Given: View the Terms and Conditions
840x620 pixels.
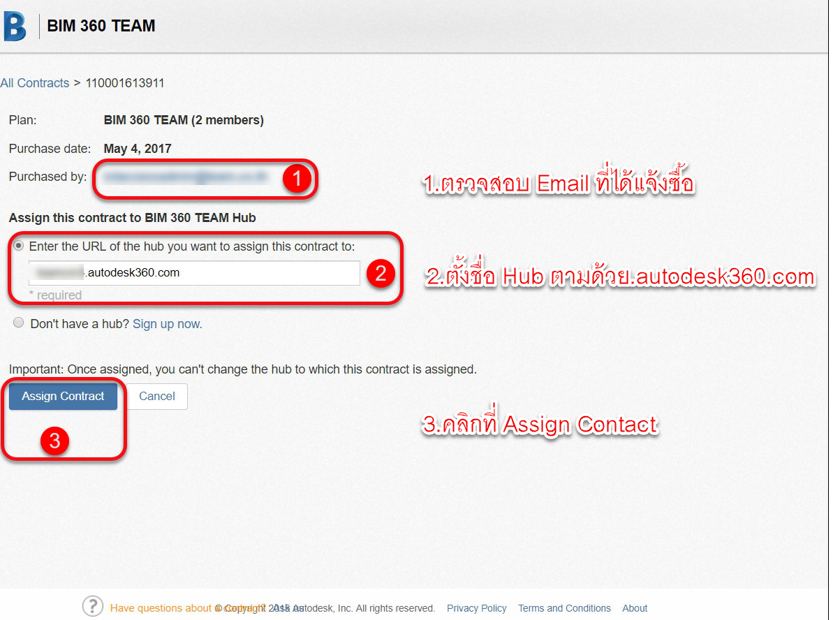Looking at the screenshot, I should (564, 608).
